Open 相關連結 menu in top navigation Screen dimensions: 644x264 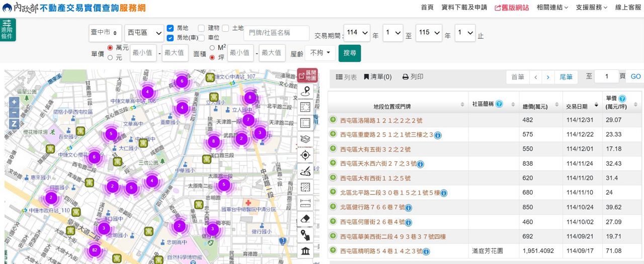click(552, 8)
